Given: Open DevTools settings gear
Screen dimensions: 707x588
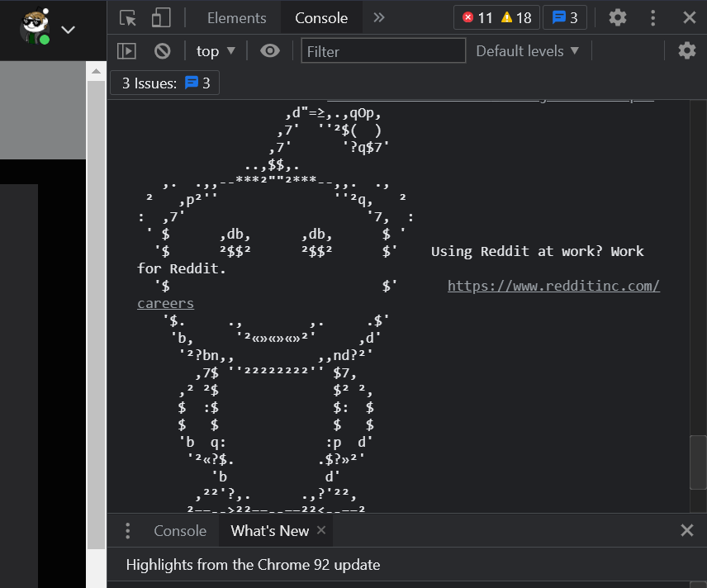Looking at the screenshot, I should pos(617,17).
